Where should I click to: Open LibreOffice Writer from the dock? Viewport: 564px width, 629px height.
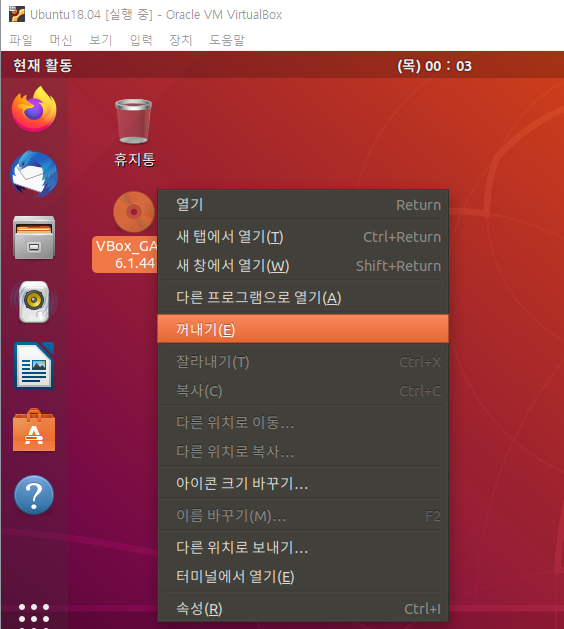(x=34, y=366)
